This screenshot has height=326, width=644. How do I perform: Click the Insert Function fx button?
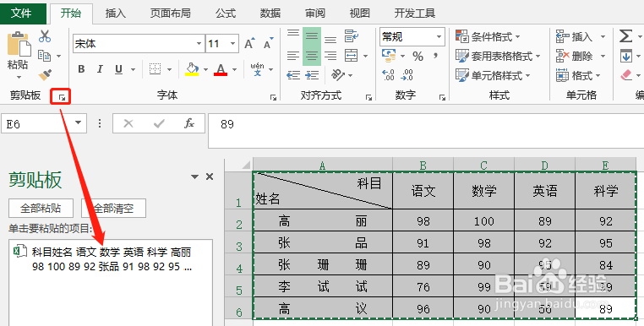click(189, 123)
